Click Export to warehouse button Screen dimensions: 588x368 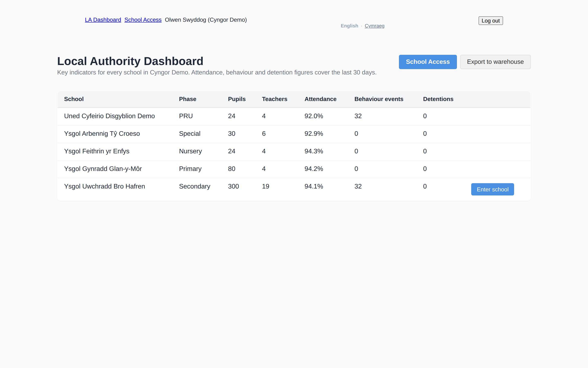tap(495, 62)
